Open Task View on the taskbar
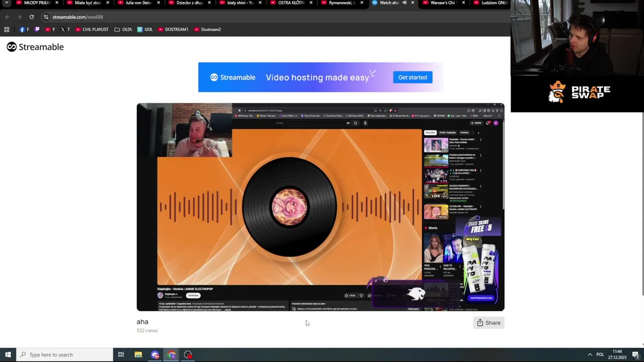This screenshot has height=362, width=644. (x=121, y=354)
